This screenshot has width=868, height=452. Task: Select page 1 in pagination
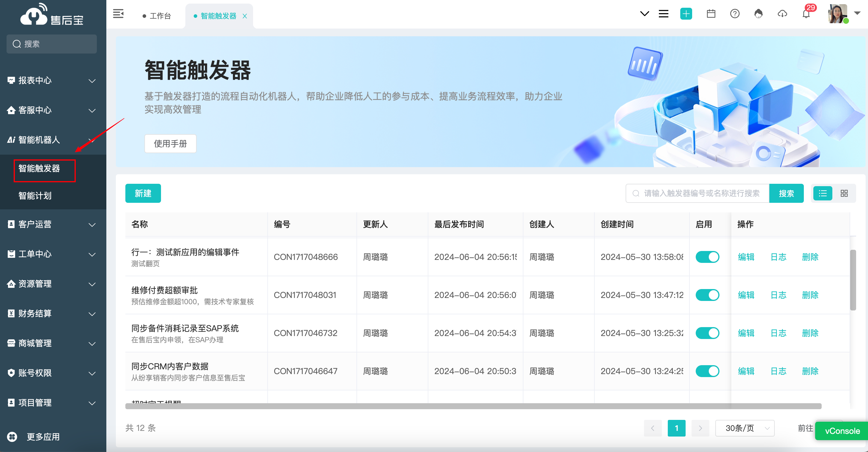(x=677, y=428)
